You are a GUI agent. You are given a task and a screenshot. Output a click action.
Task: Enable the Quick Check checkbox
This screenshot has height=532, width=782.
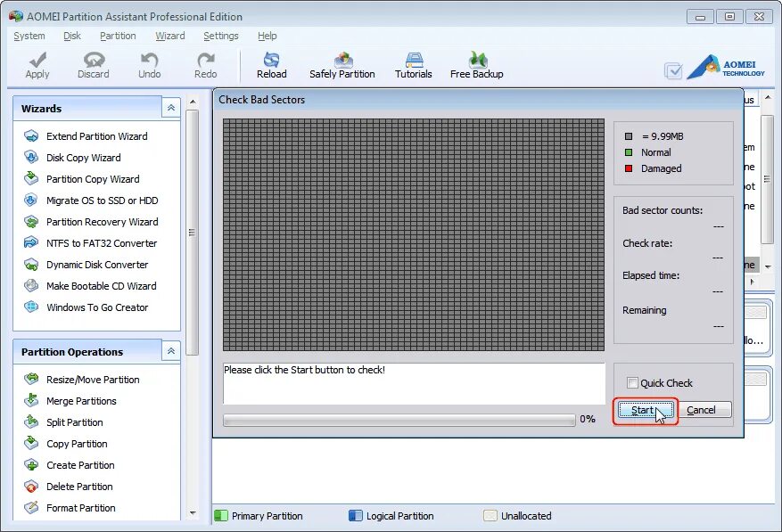pos(632,383)
